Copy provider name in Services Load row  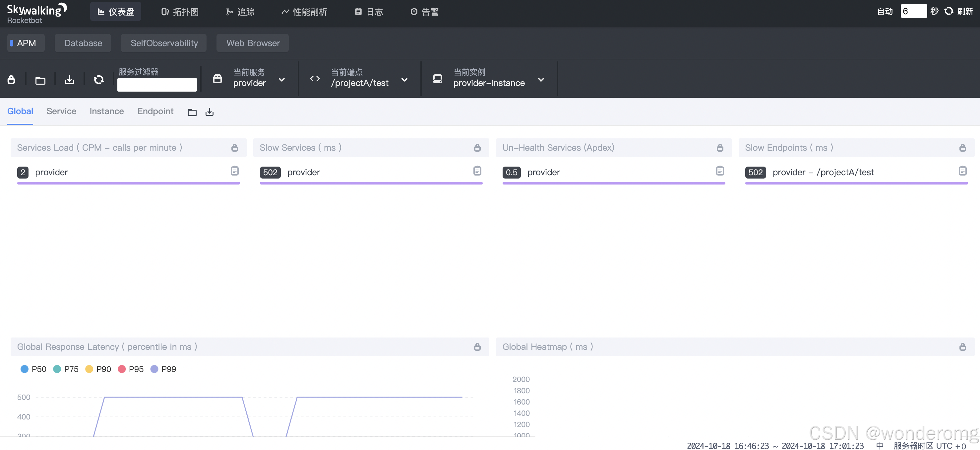coord(235,171)
